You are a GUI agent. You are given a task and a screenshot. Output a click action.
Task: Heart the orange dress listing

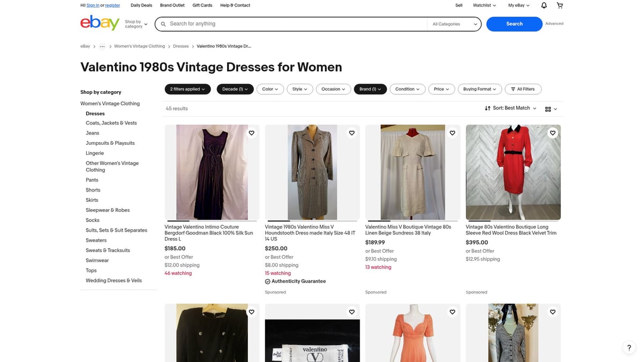point(452,312)
